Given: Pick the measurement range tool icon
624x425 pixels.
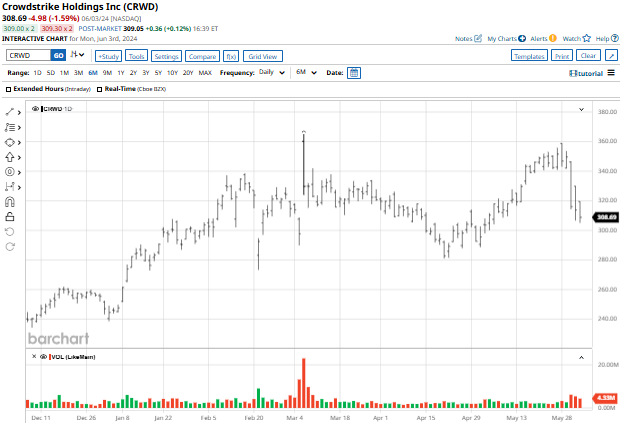Looking at the screenshot, I should (x=10, y=187).
